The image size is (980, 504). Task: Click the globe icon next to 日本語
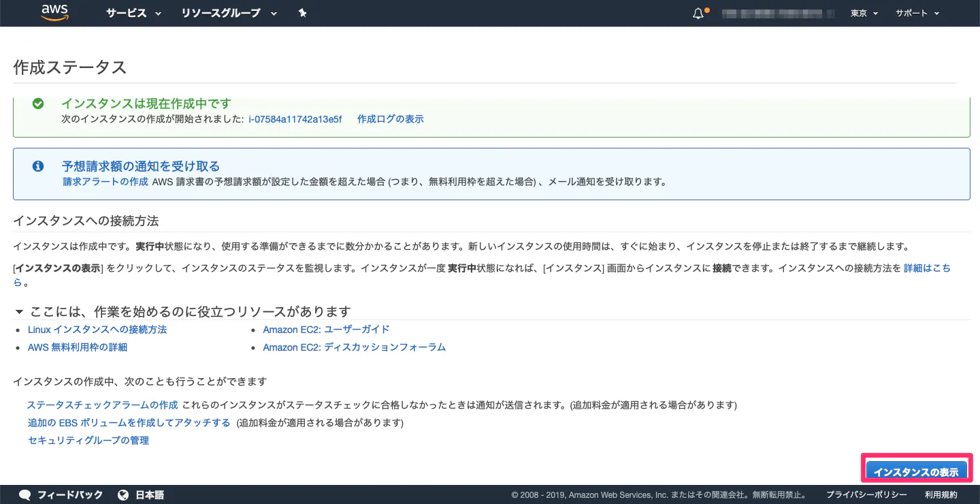tap(123, 495)
